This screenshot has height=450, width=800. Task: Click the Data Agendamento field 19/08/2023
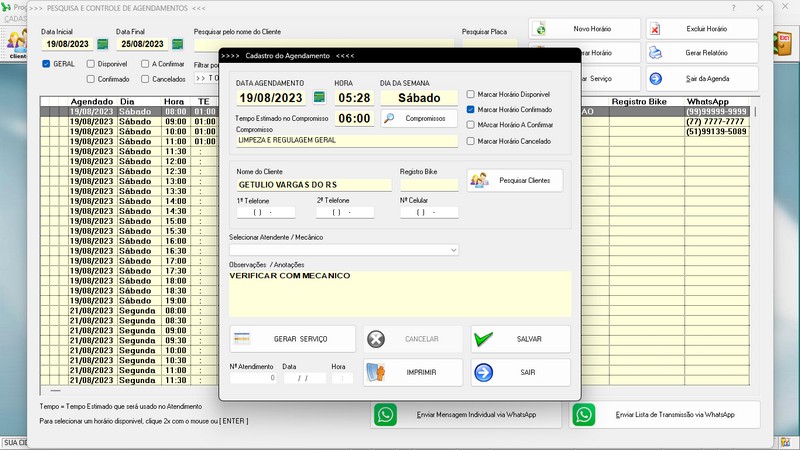(271, 97)
